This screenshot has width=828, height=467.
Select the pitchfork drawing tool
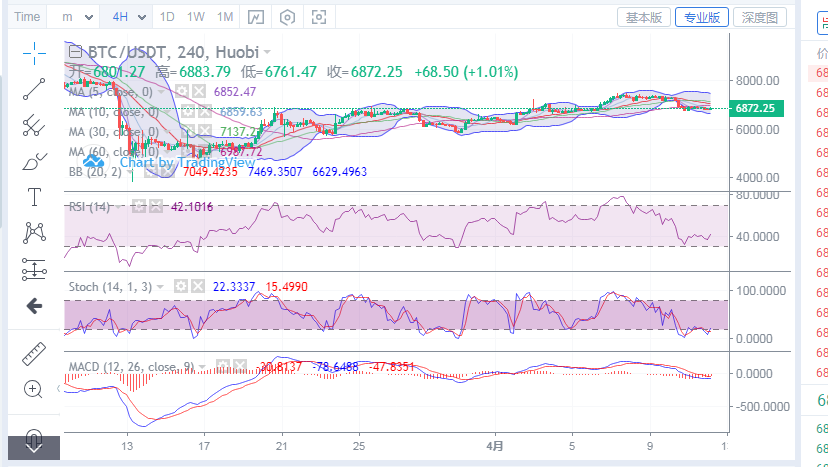pos(35,124)
